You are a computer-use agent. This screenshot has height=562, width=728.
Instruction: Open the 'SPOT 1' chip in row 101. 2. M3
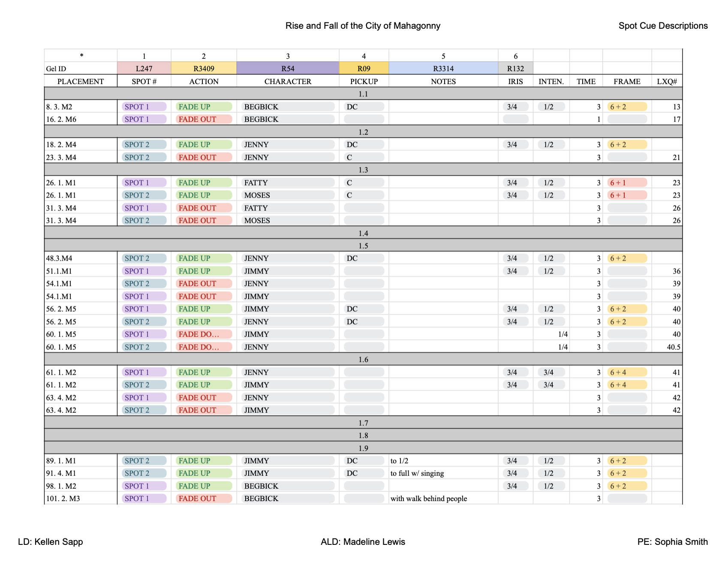click(x=144, y=499)
